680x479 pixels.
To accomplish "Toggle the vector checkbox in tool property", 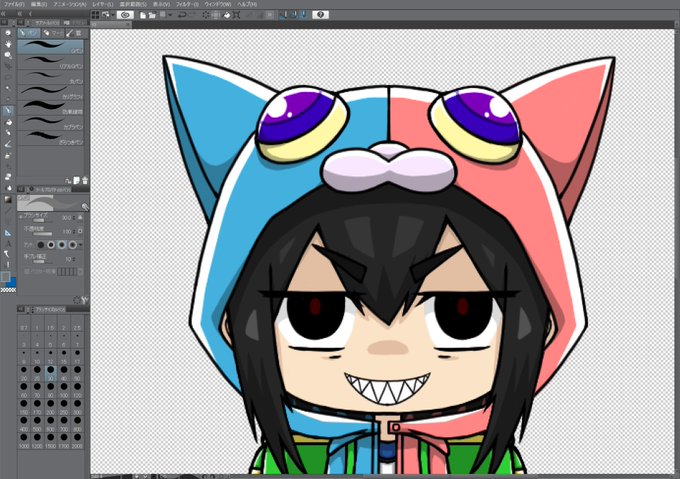I will (x=27, y=272).
